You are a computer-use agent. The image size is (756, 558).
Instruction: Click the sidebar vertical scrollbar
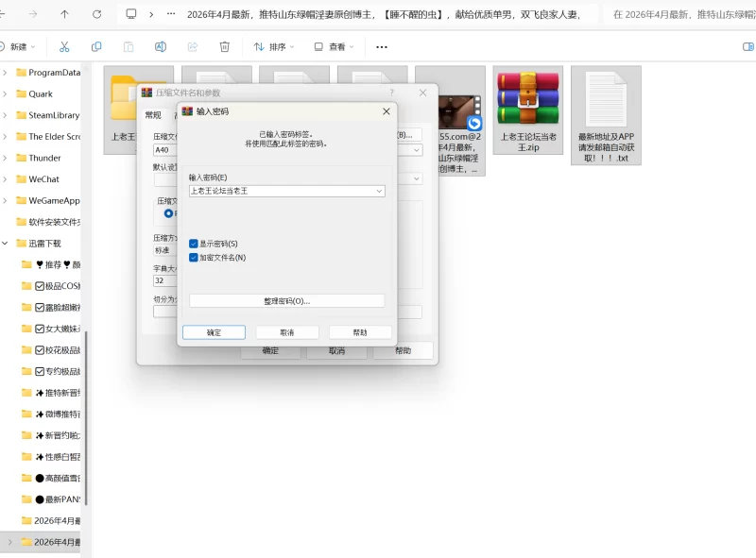[86, 417]
